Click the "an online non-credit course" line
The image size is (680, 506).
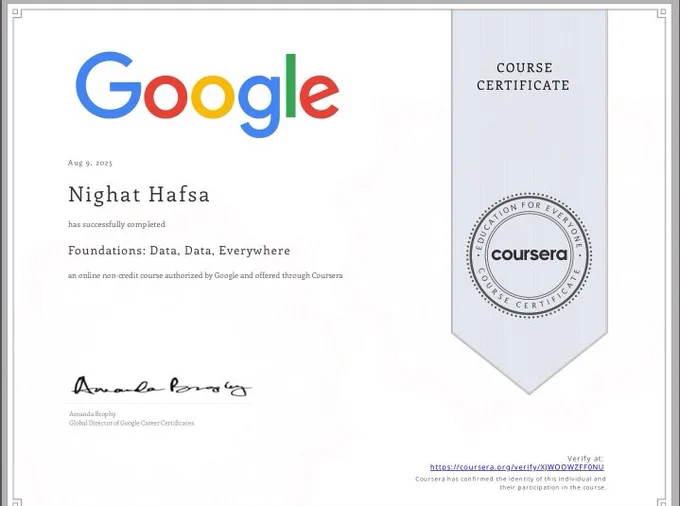pyautogui.click(x=205, y=275)
